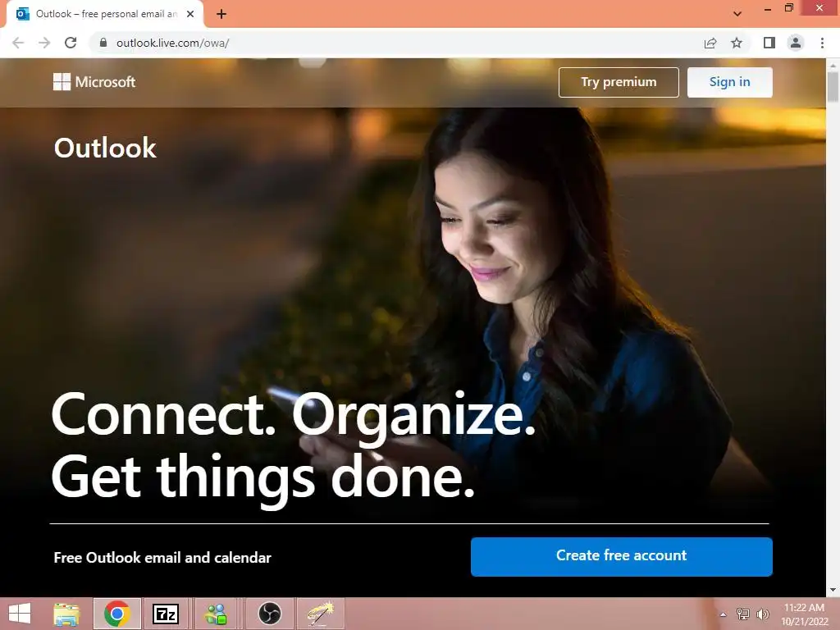This screenshot has width=840, height=630.
Task: Share this page via share icon
Action: pyautogui.click(x=710, y=43)
